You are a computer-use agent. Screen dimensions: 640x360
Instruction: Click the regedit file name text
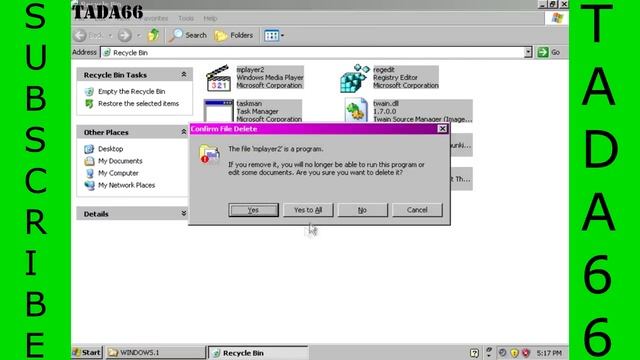click(384, 70)
